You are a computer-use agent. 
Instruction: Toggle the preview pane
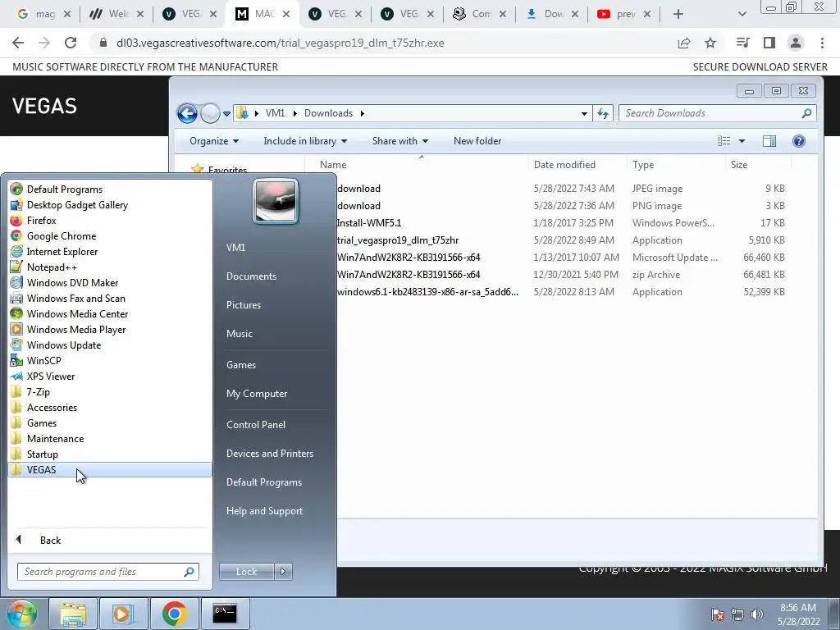pyautogui.click(x=769, y=141)
